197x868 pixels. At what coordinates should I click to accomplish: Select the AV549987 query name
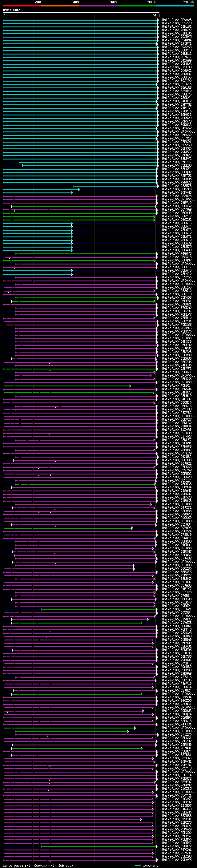11,10
